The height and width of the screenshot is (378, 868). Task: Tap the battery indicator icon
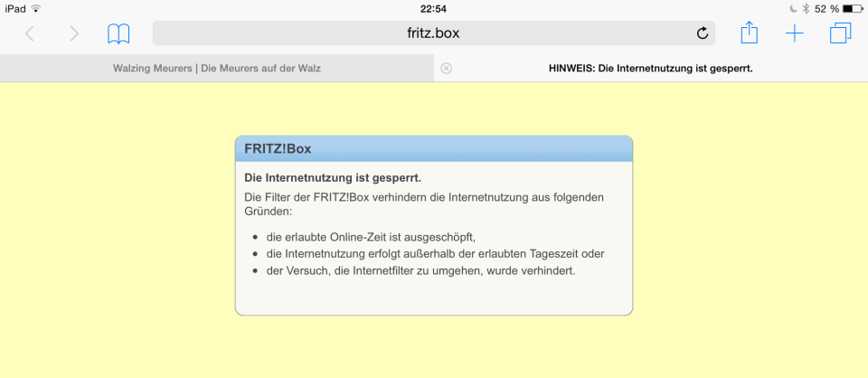pos(853,8)
